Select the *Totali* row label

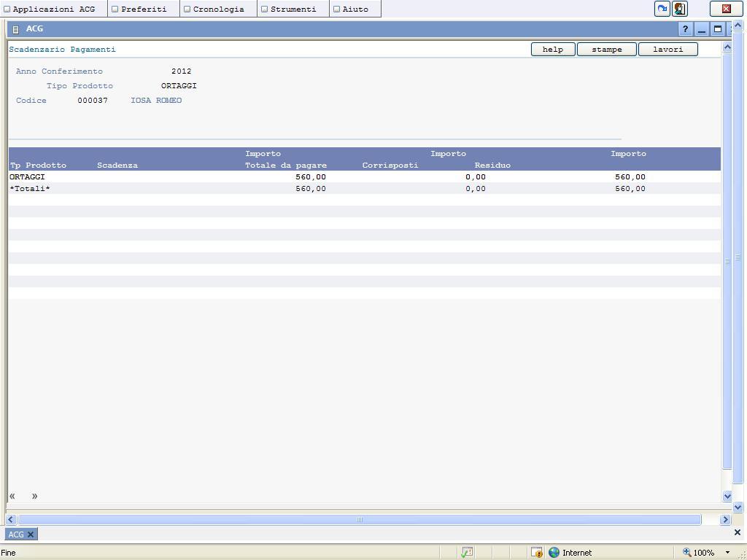point(30,189)
